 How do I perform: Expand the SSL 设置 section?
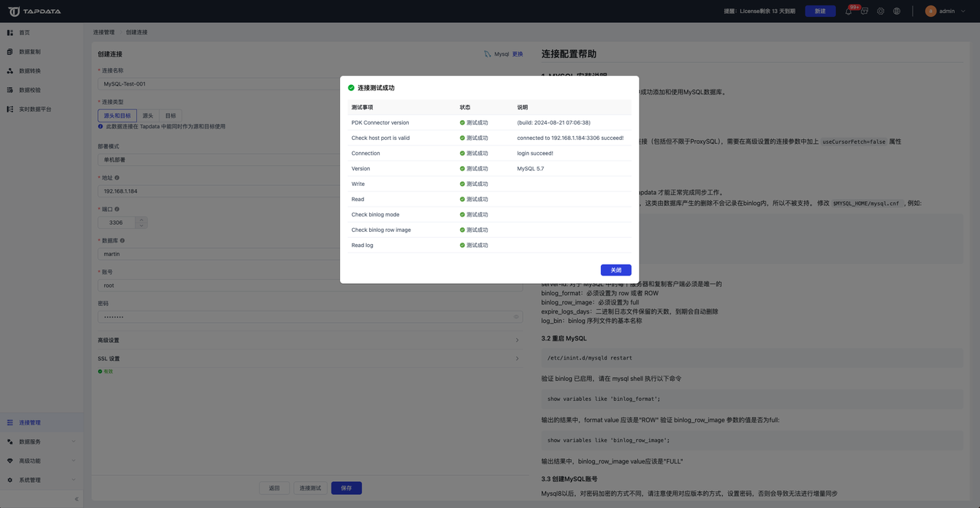310,359
